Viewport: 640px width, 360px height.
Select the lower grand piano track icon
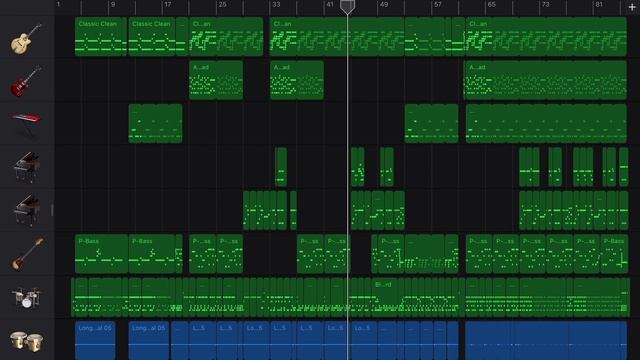[x=26, y=210]
